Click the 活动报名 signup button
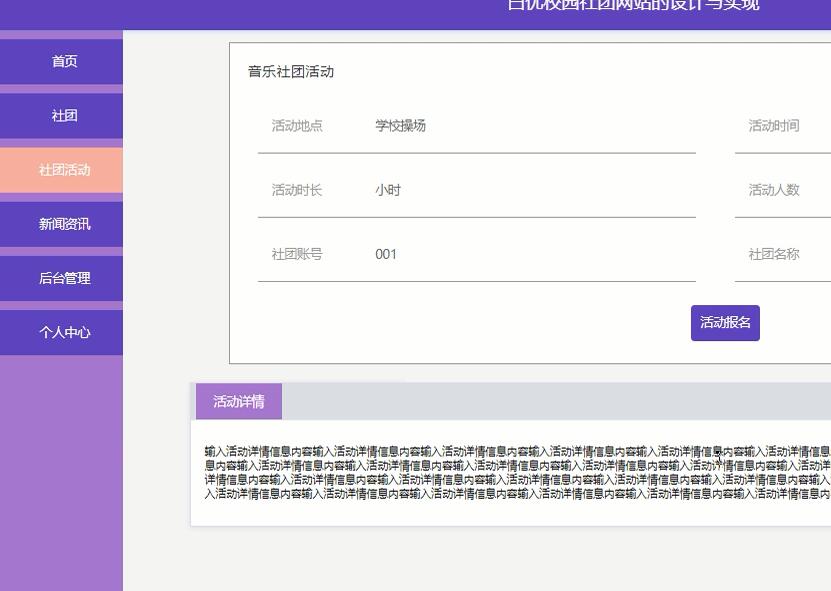 (x=724, y=322)
